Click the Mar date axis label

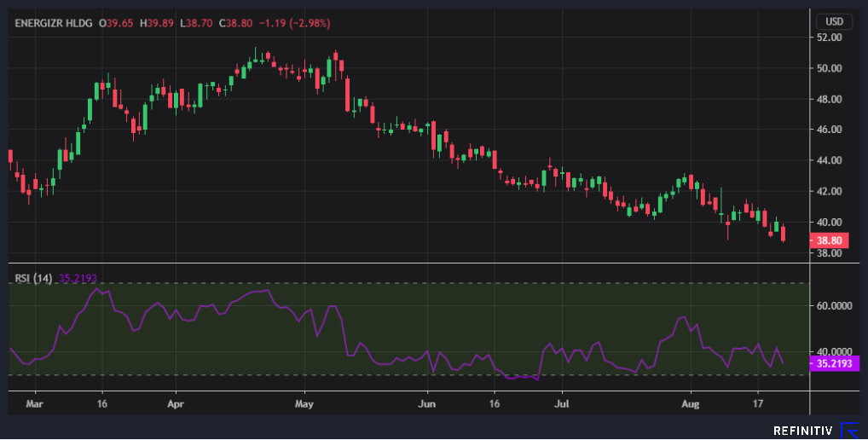pyautogui.click(x=34, y=404)
